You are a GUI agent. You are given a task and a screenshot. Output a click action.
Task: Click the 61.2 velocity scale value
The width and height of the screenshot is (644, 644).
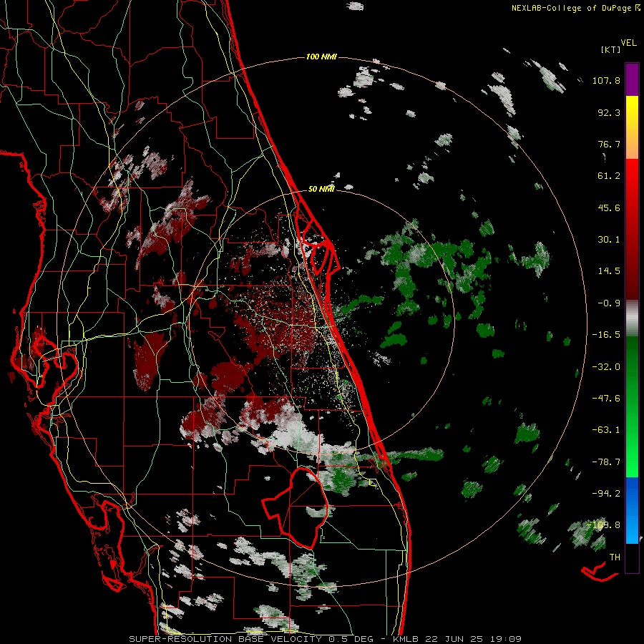click(x=609, y=176)
